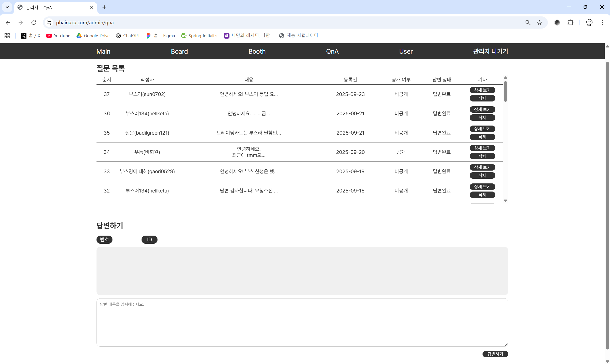Click the question list scroll-down arrow

[x=505, y=201]
